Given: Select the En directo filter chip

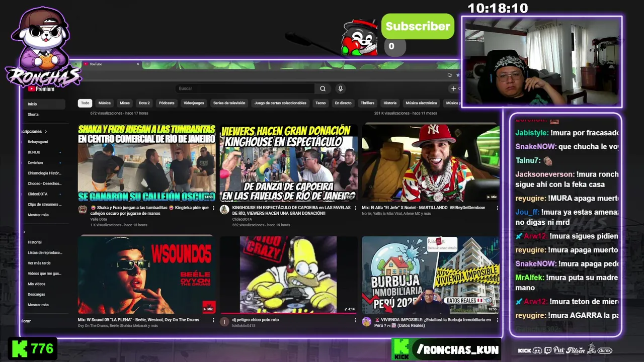Looking at the screenshot, I should click(x=343, y=103).
